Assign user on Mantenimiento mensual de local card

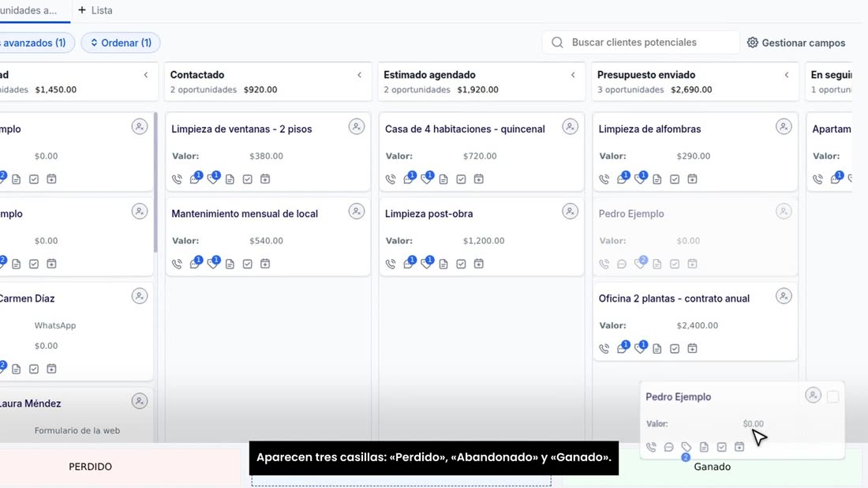point(357,212)
